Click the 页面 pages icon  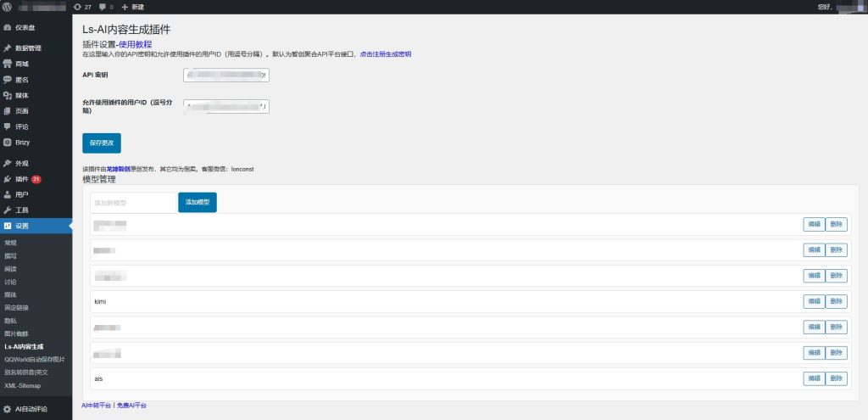coord(7,111)
